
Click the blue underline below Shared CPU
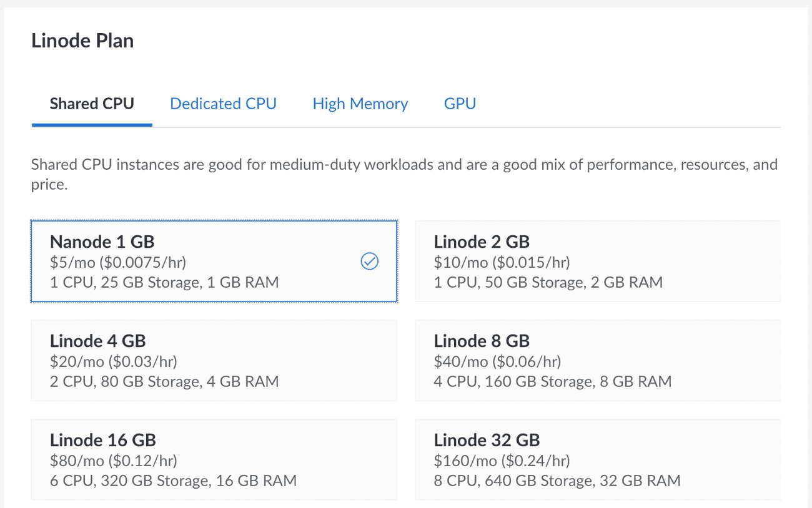click(91, 125)
